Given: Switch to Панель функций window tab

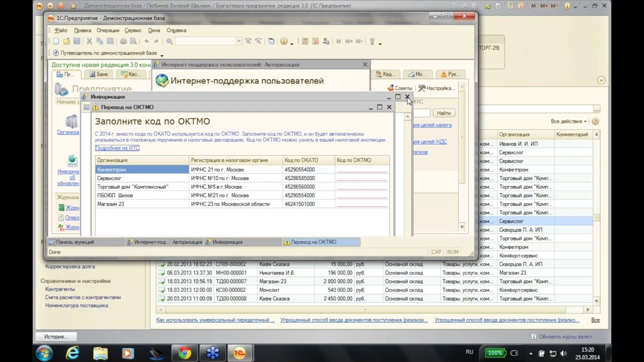Looking at the screenshot, I should (x=86, y=242).
